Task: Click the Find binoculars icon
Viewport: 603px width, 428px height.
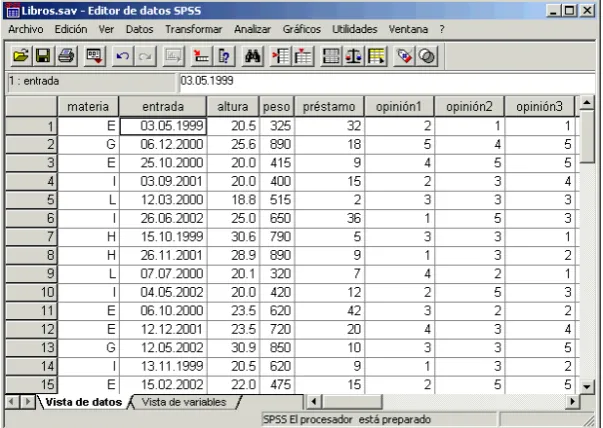Action: (x=253, y=56)
